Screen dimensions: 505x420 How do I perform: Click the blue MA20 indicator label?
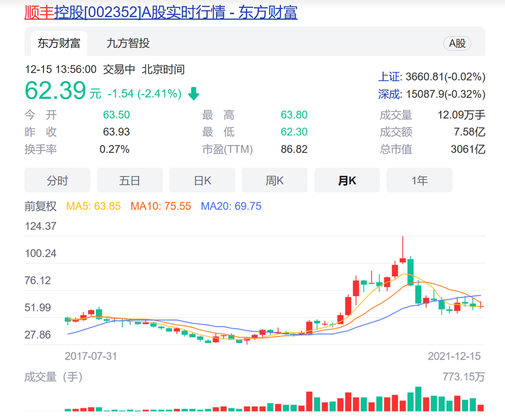pos(231,206)
